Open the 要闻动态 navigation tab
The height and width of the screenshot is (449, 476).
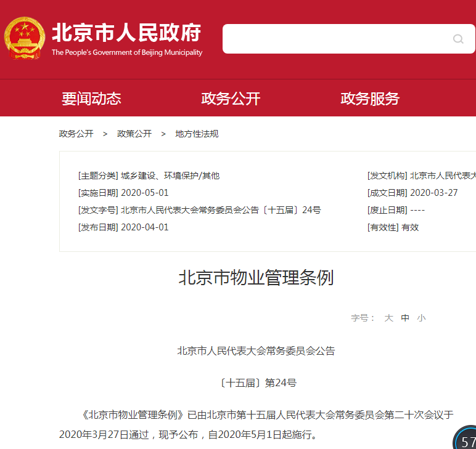[91, 99]
